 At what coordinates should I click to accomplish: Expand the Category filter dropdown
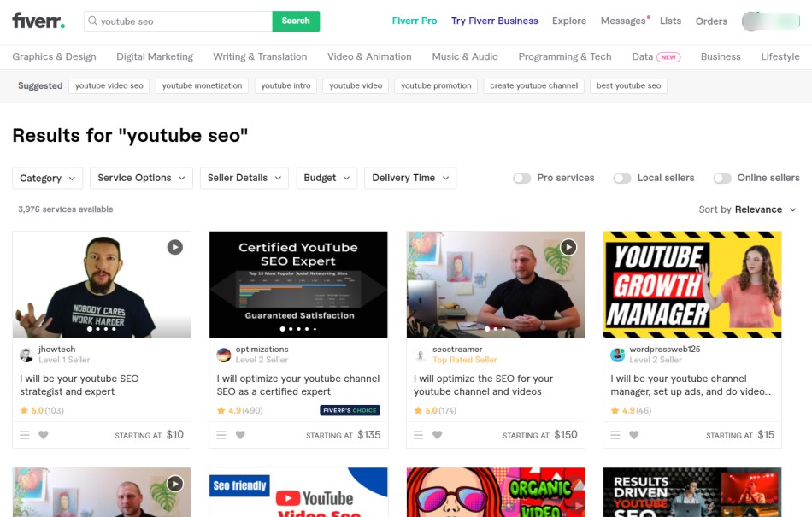point(48,178)
